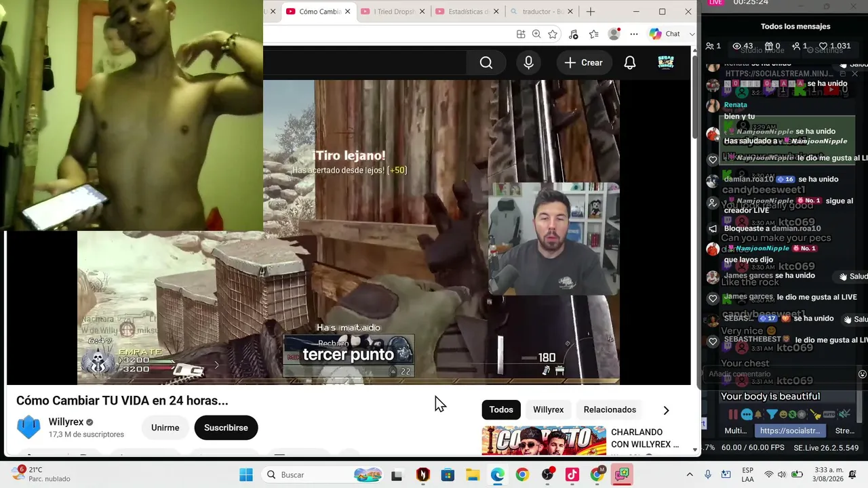
Task: Click the new followers icon in live panel
Action: click(x=800, y=46)
